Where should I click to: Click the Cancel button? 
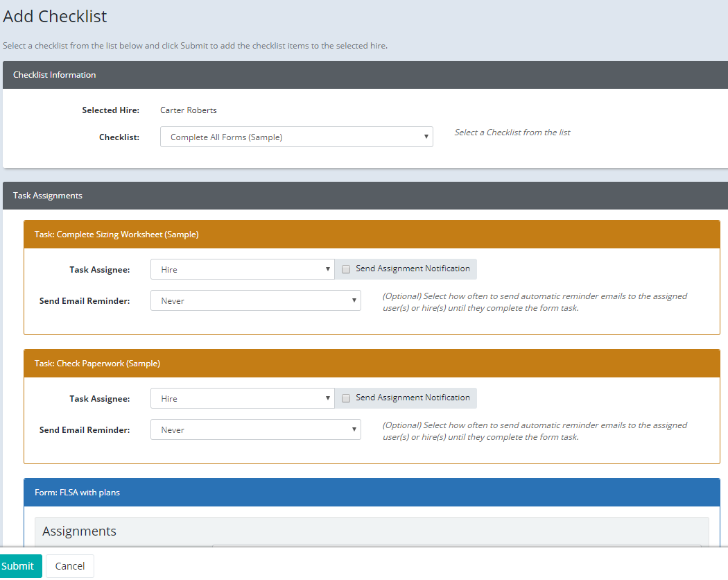pos(69,565)
